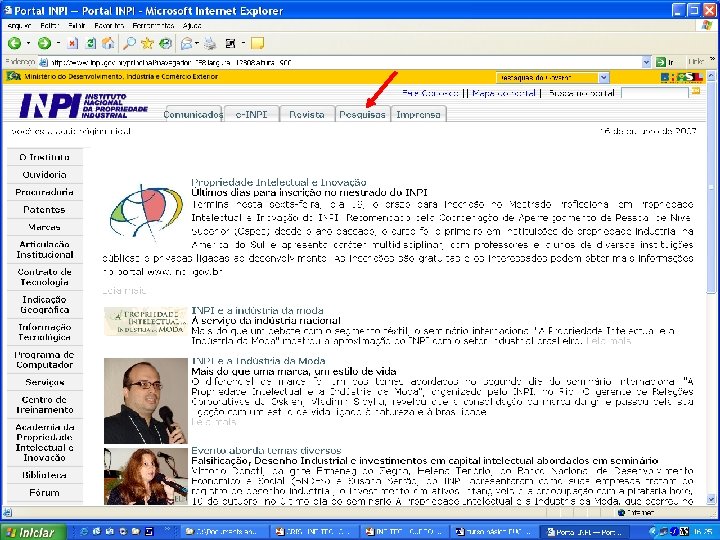
Task: Open Biblioteca in the sidebar
Action: point(45,475)
